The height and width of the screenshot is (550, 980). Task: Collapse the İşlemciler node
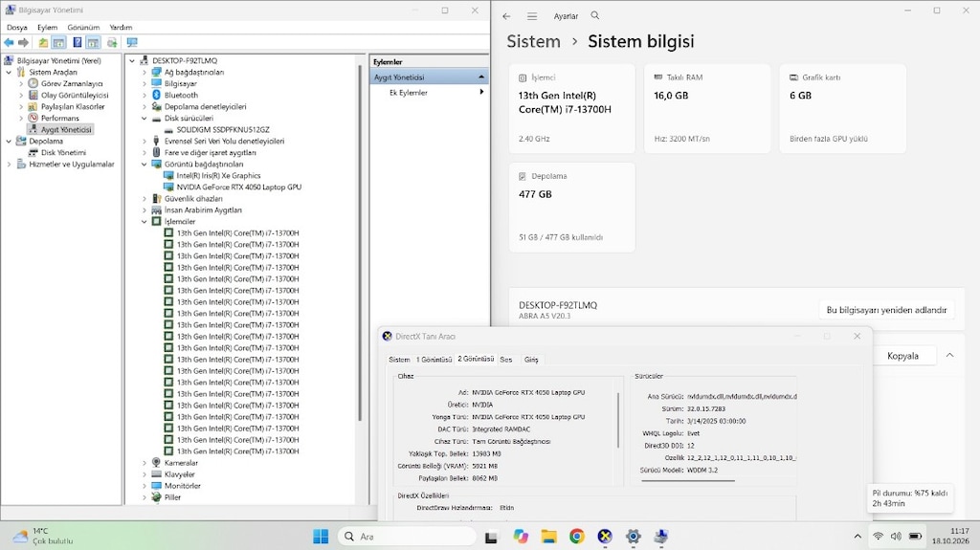click(145, 222)
